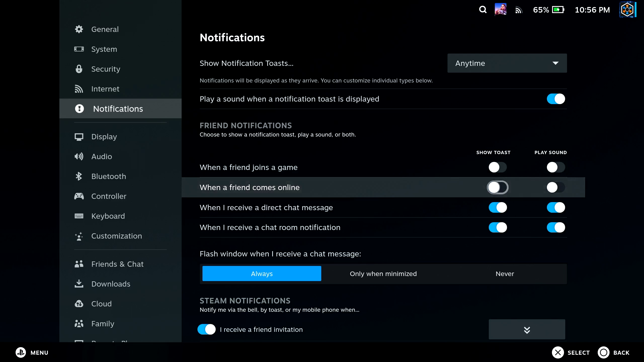Open the Wi-Fi status icon
The width and height of the screenshot is (644, 362).
click(518, 10)
